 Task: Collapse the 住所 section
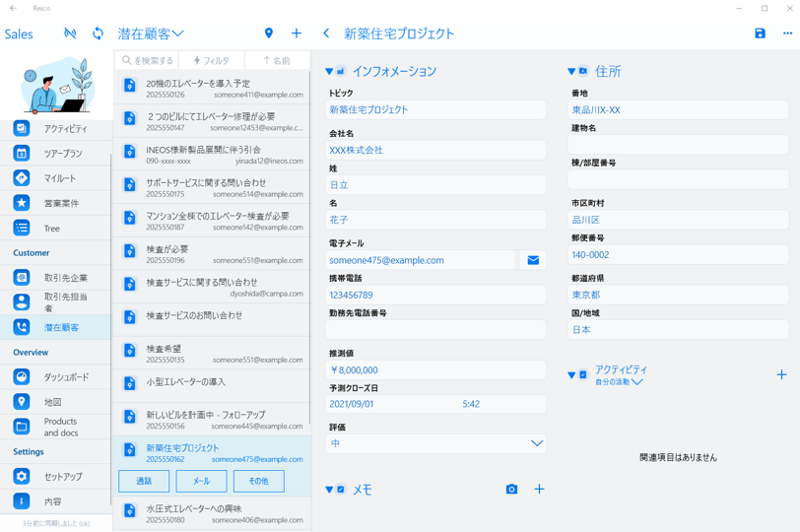pos(571,72)
